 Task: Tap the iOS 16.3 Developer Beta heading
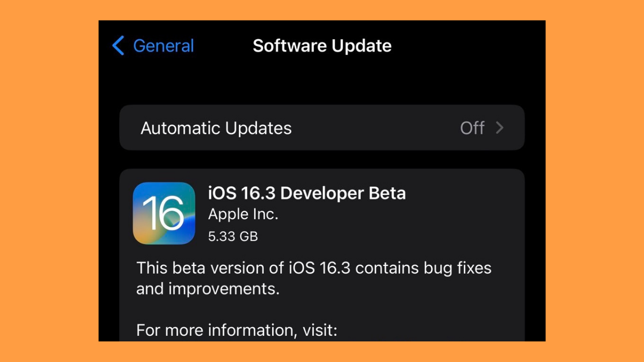tap(307, 193)
